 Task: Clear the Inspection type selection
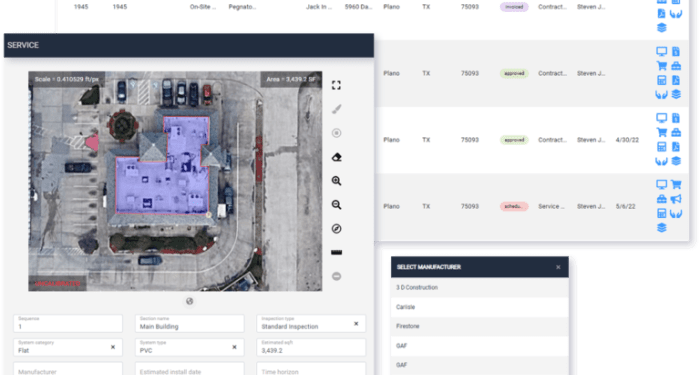pos(356,324)
